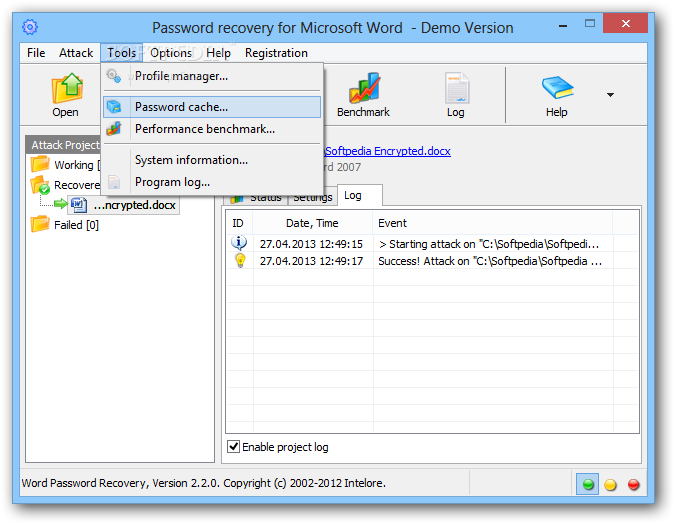Screen dimensions: 675x524
Task: Click the version copyright status bar text
Action: click(x=204, y=483)
